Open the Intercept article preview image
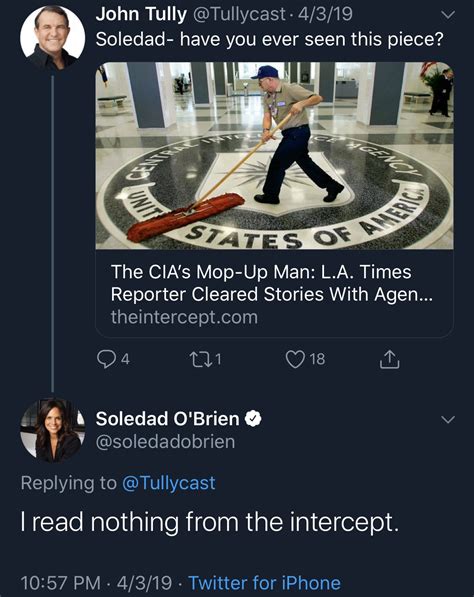The width and height of the screenshot is (474, 597). coord(274,155)
